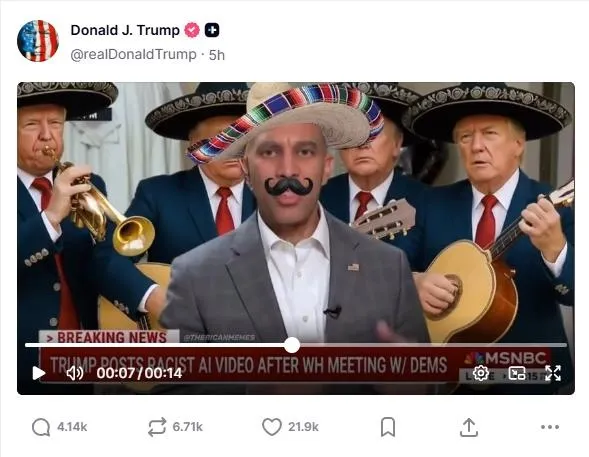Click the pink verified badge
589x457 pixels.
(192, 30)
